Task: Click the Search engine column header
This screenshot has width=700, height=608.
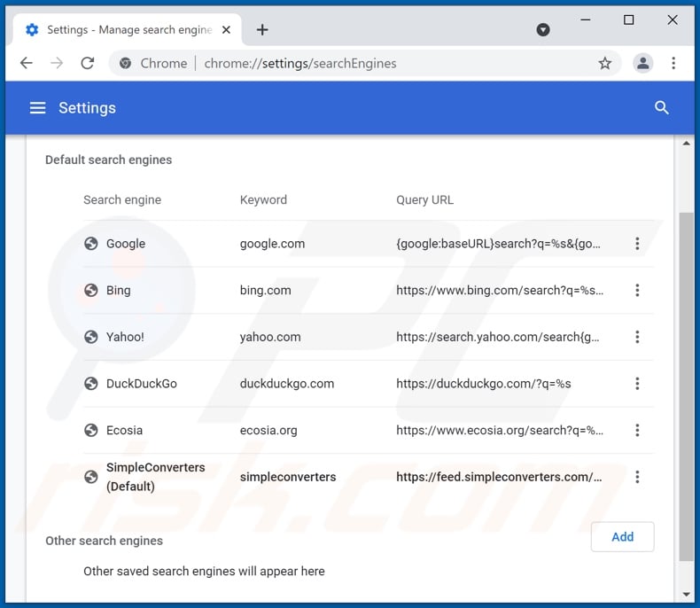Action: pos(122,199)
